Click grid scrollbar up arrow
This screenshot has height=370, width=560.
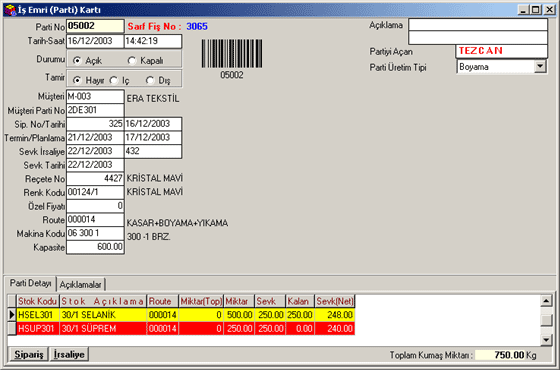pos(546,301)
